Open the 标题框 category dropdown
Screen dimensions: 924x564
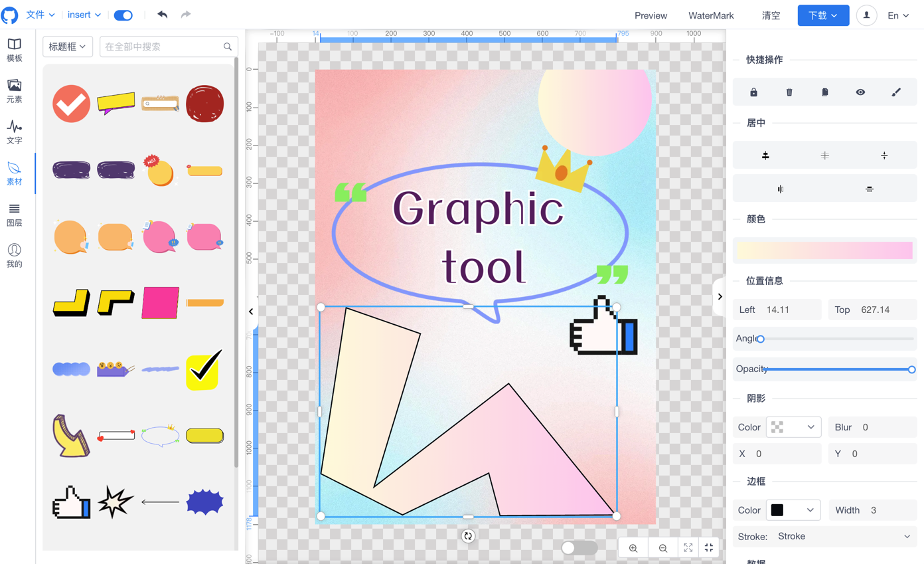pyautogui.click(x=68, y=47)
